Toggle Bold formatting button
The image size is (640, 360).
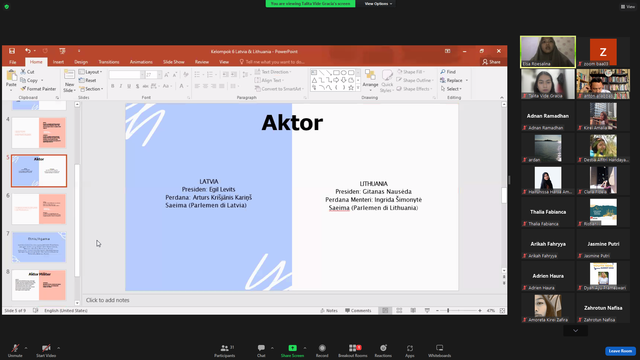[113, 86]
